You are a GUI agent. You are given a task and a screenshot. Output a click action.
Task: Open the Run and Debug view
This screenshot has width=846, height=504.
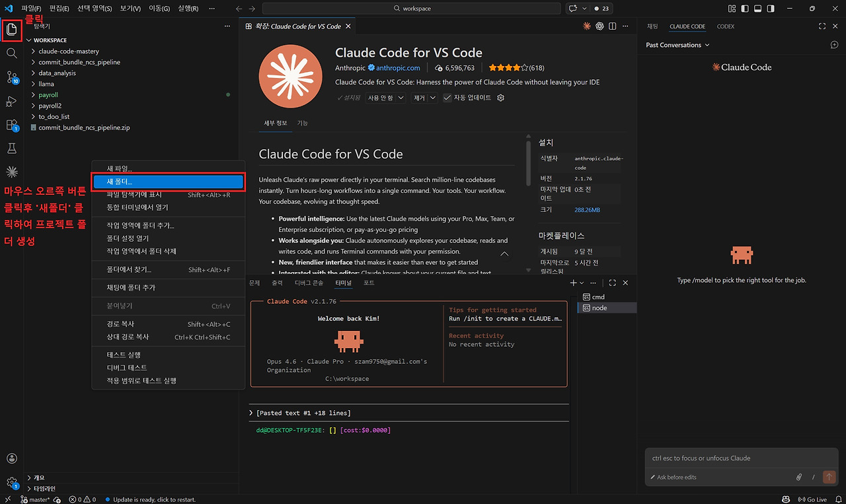click(x=11, y=101)
